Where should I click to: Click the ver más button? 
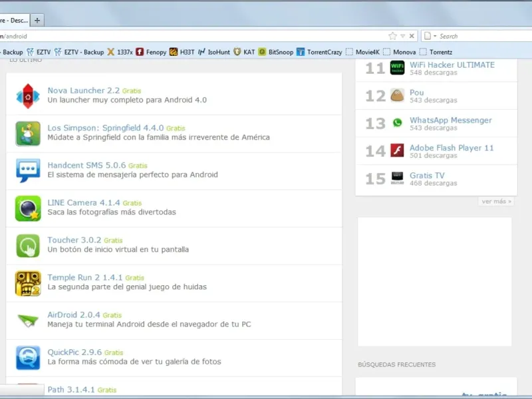click(496, 201)
